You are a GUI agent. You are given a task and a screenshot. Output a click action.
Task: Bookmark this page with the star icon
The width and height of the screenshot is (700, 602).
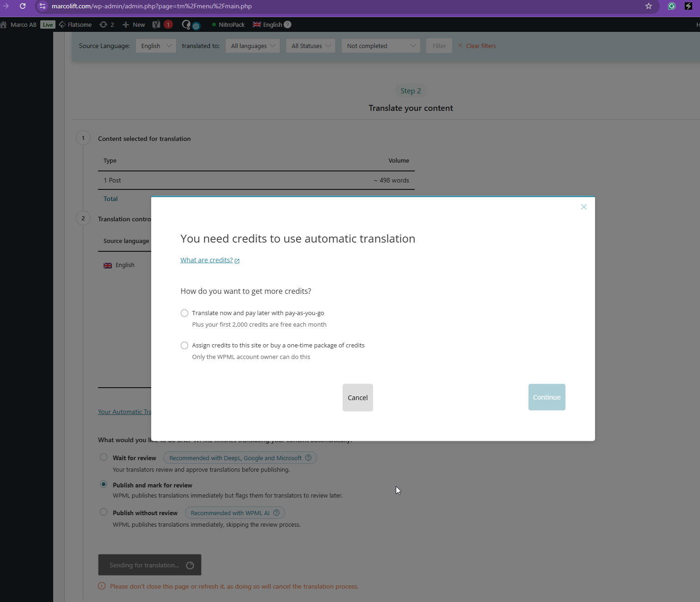coord(649,6)
